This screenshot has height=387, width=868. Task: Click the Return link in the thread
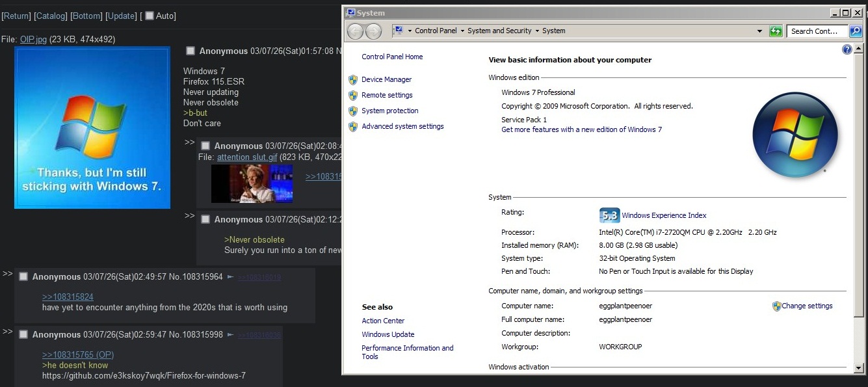tap(16, 16)
